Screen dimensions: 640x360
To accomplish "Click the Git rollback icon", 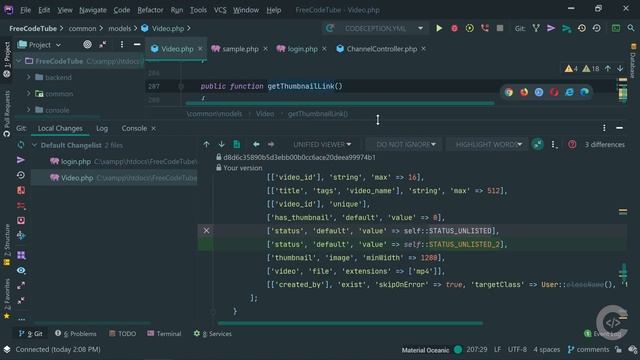I will pos(596,28).
